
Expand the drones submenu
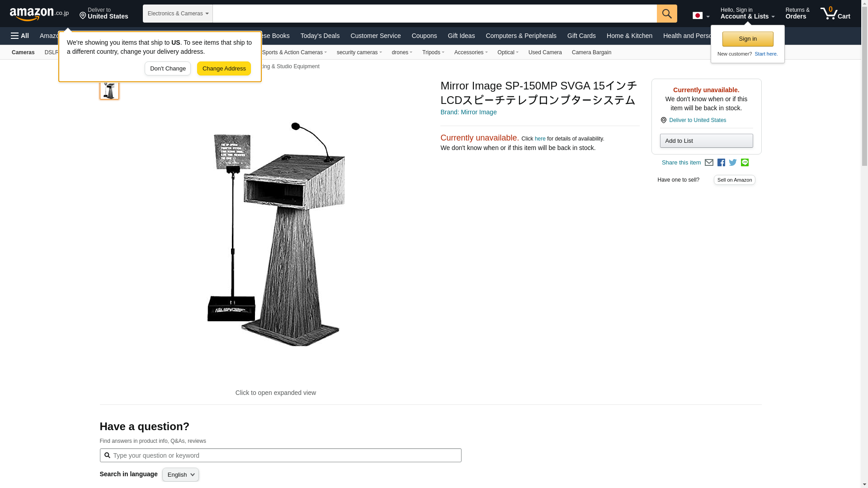pyautogui.click(x=402, y=52)
